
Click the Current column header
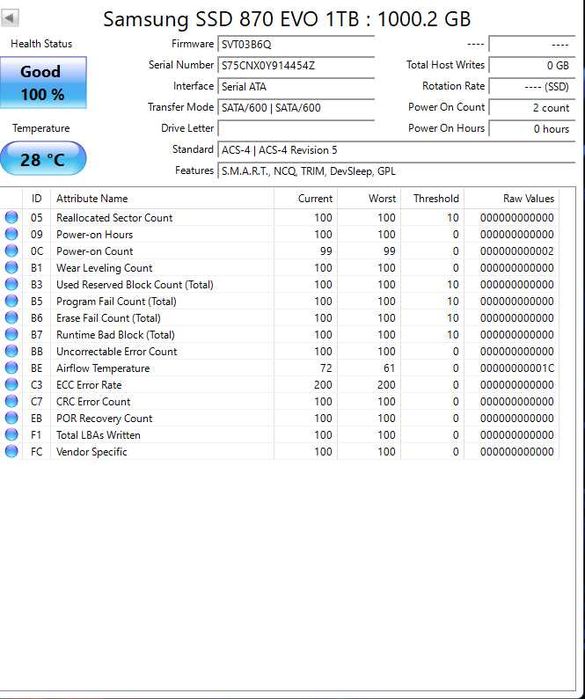coord(306,198)
